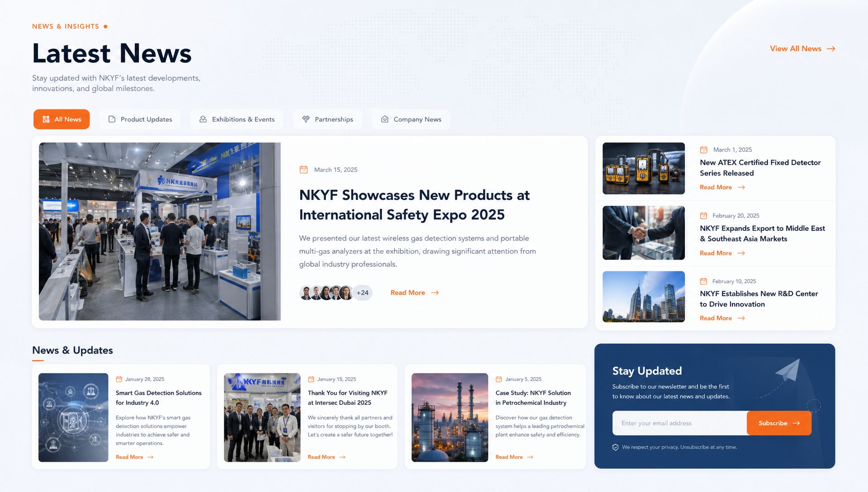Click the diamond icon in Partnerships tab
868x492 pixels.
[306, 119]
